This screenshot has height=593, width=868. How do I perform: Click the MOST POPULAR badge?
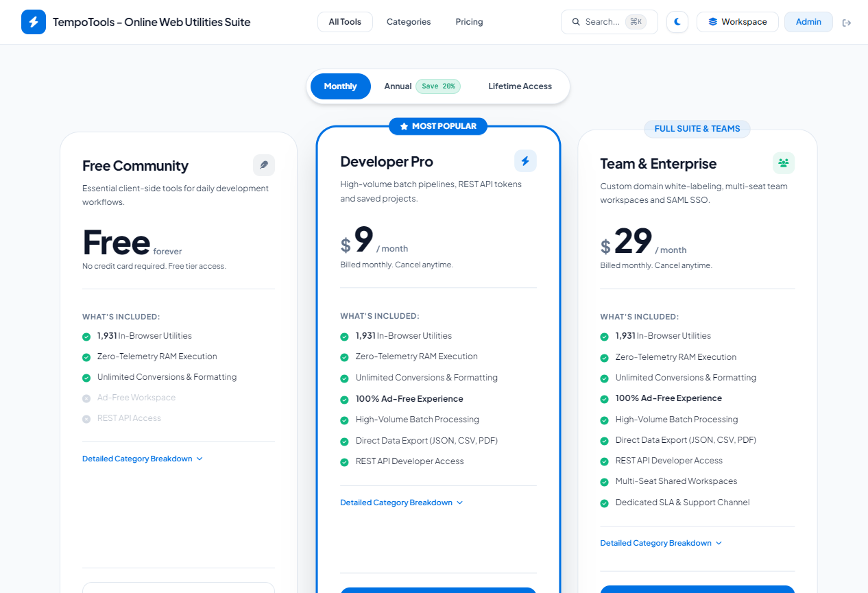tap(438, 126)
